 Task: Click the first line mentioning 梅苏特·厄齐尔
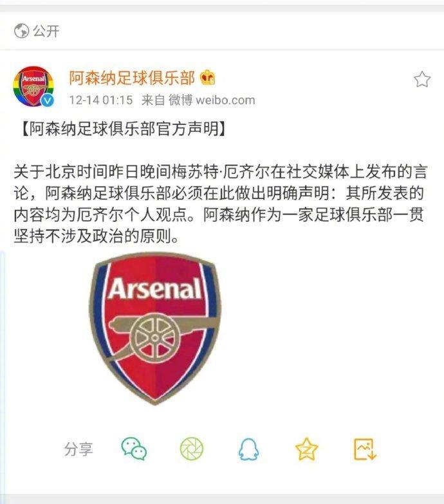pyautogui.click(x=220, y=172)
